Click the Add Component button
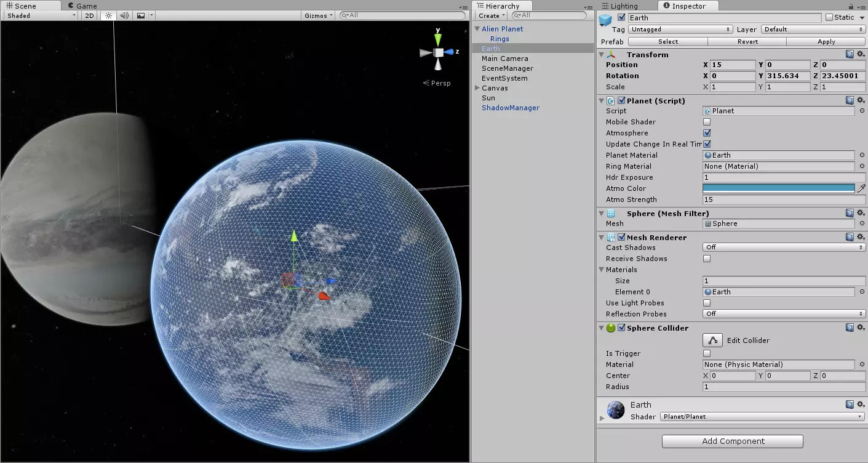The width and height of the screenshot is (868, 463). [731, 441]
